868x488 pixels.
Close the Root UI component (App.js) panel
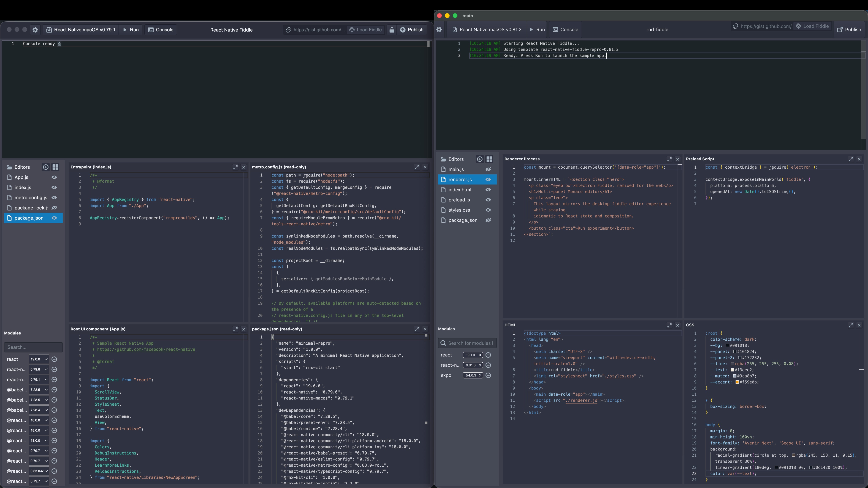coord(244,329)
